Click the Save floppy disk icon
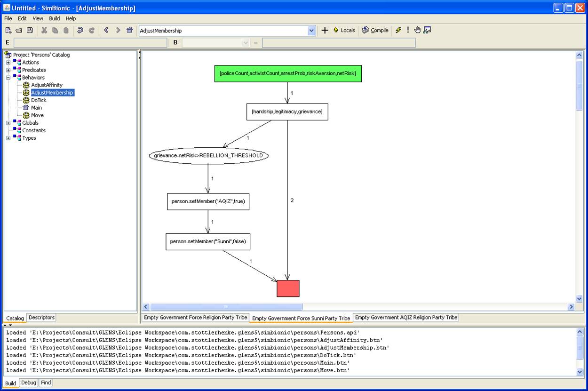This screenshot has width=588, height=391. [30, 30]
